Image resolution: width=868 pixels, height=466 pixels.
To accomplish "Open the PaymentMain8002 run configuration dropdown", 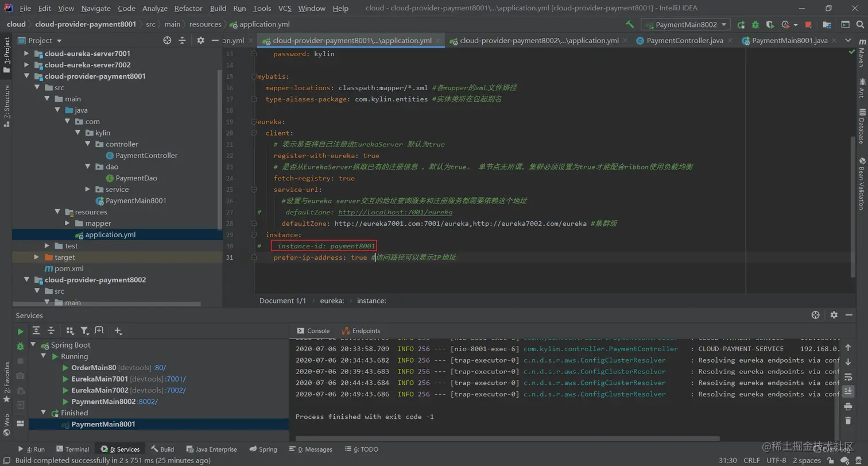I will [x=685, y=25].
